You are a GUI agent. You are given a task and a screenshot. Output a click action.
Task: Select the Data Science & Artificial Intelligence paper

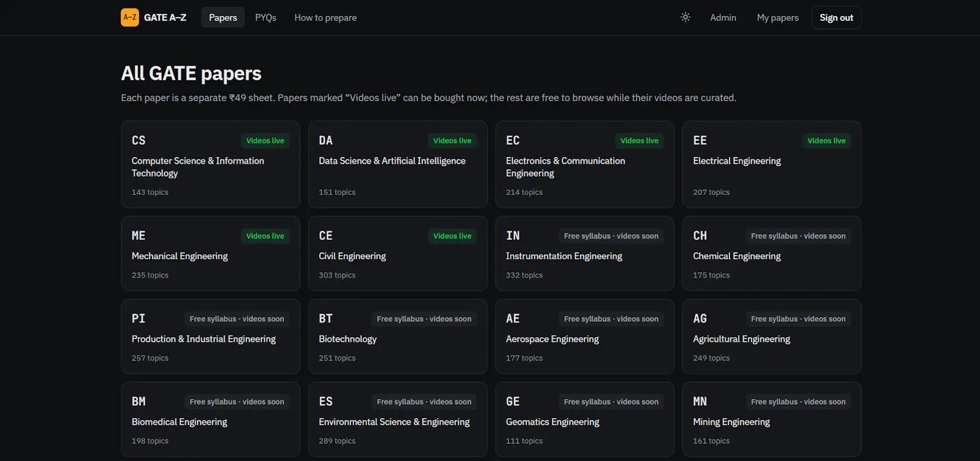point(398,164)
